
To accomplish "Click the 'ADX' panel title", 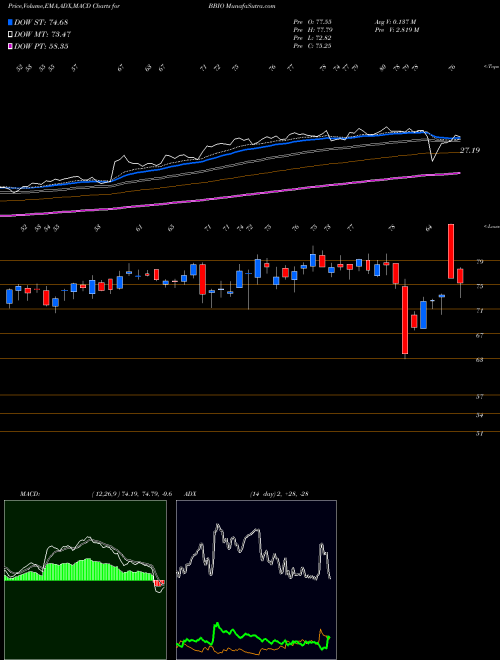I will 191,494.
